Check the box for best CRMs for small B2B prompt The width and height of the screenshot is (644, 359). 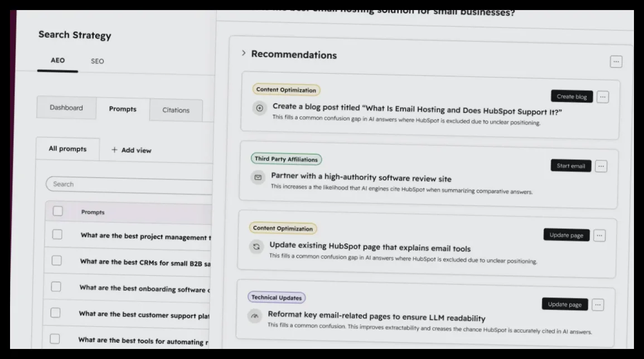57,261
